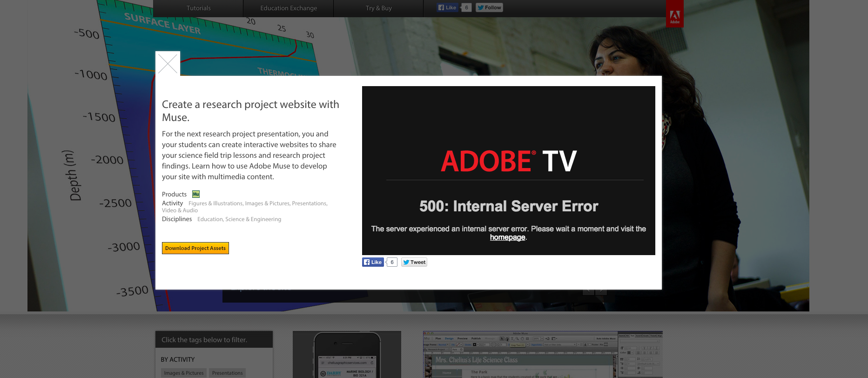This screenshot has height=378, width=868.
Task: Follow the homepage link in the error message
Action: pyautogui.click(x=507, y=237)
